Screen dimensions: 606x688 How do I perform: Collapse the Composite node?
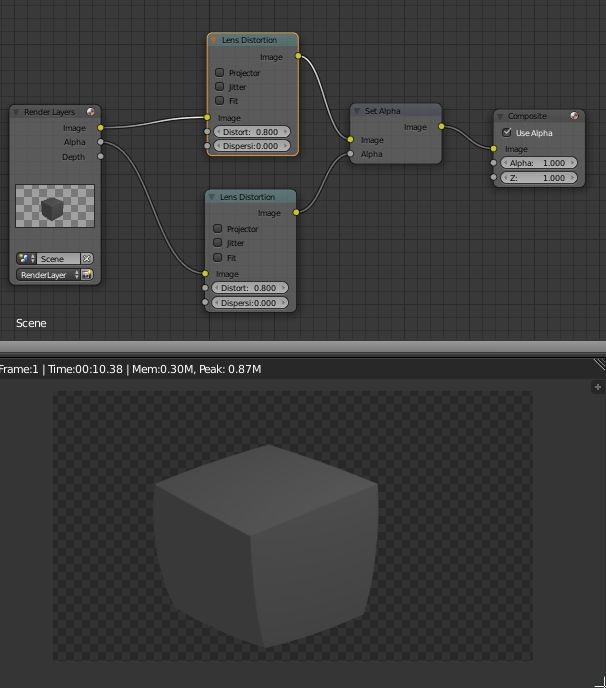tap(500, 116)
